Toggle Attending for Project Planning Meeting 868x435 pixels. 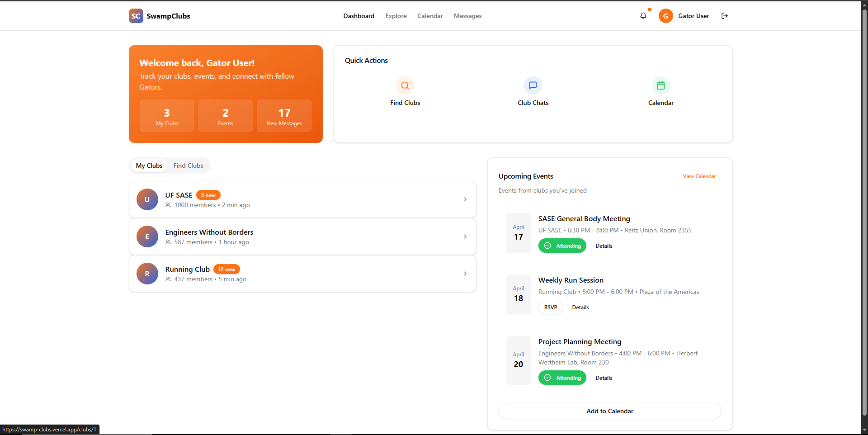click(562, 378)
